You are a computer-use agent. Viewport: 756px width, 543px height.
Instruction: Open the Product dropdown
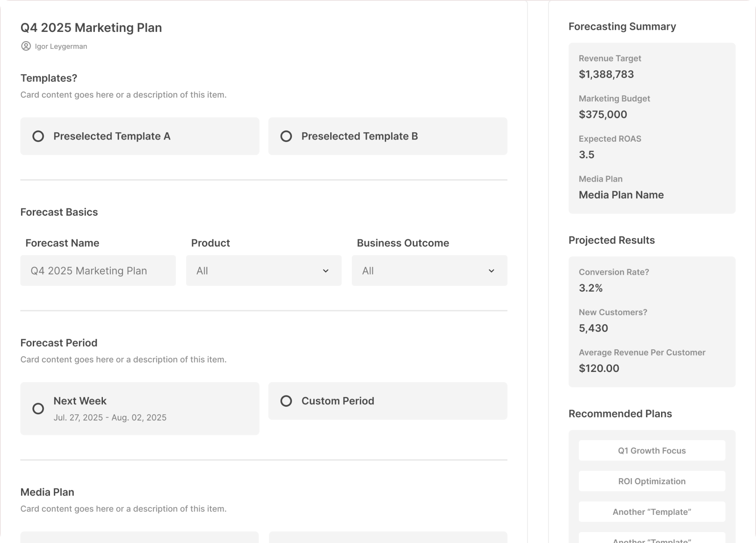tap(263, 271)
